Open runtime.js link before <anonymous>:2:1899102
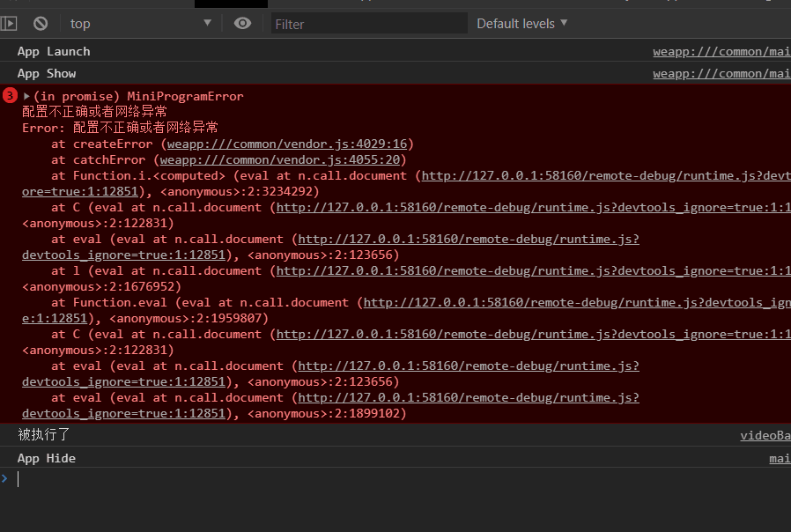The width and height of the screenshot is (791, 532). tap(468, 398)
